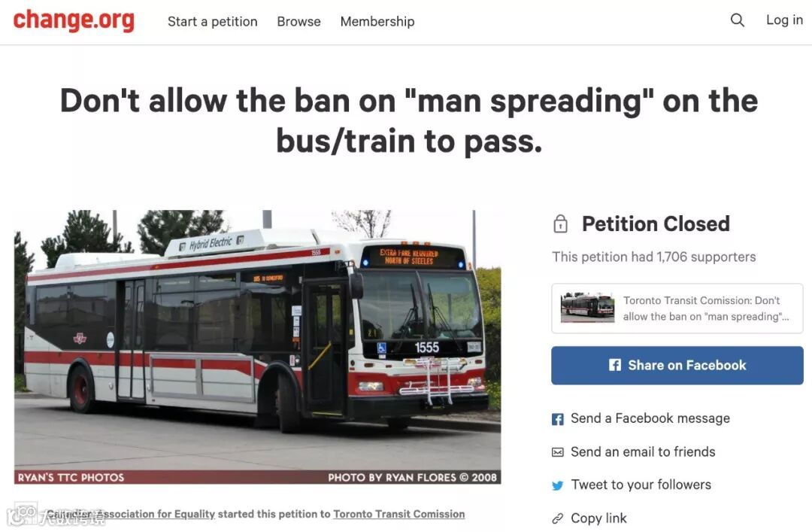Open Start a petition menu item
This screenshot has width=812, height=532.
click(212, 21)
